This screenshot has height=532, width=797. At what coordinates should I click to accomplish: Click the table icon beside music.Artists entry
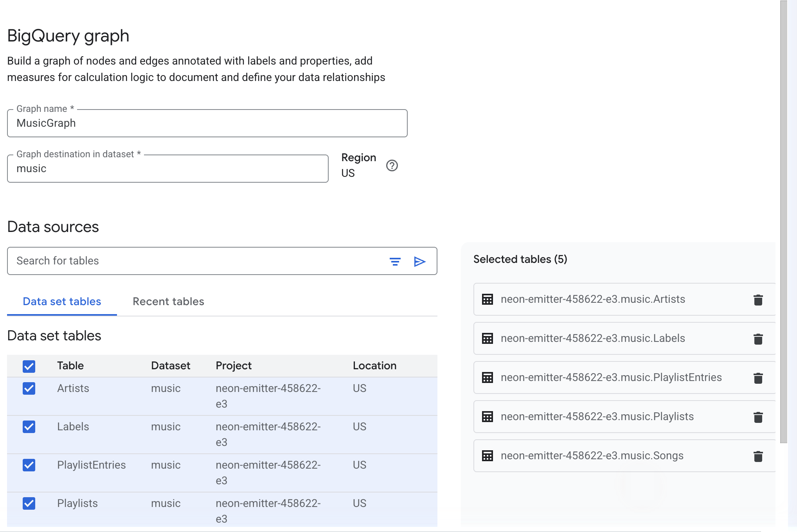[x=487, y=299]
